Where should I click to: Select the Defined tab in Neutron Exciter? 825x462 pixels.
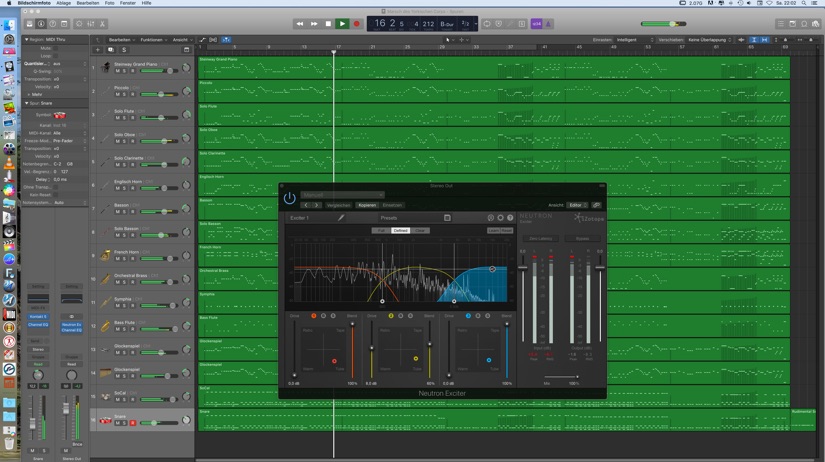[400, 230]
